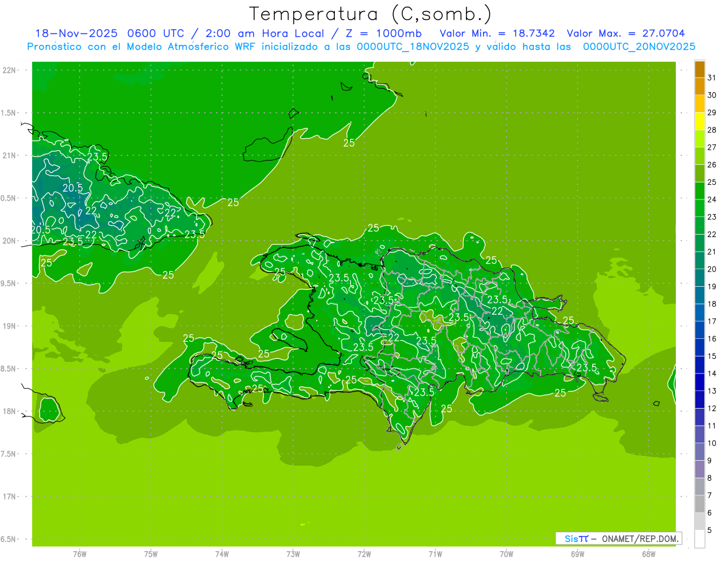Click the deep blue swatch between 14 and 15
Image resolution: width=728 pixels, height=562 pixels.
coord(699,364)
